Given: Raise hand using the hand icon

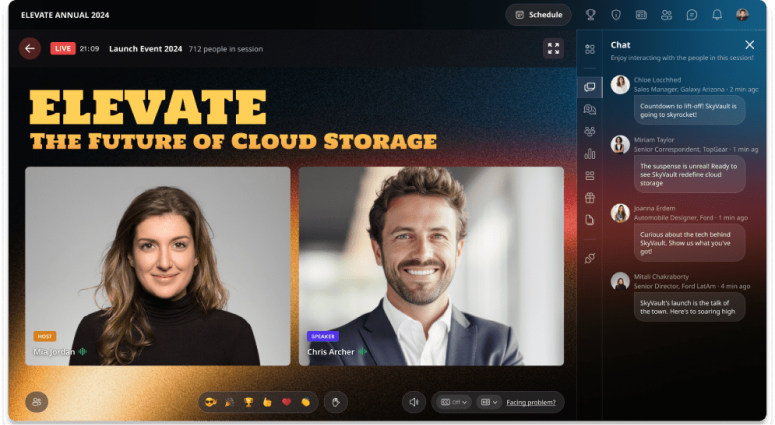Looking at the screenshot, I should coord(337,402).
